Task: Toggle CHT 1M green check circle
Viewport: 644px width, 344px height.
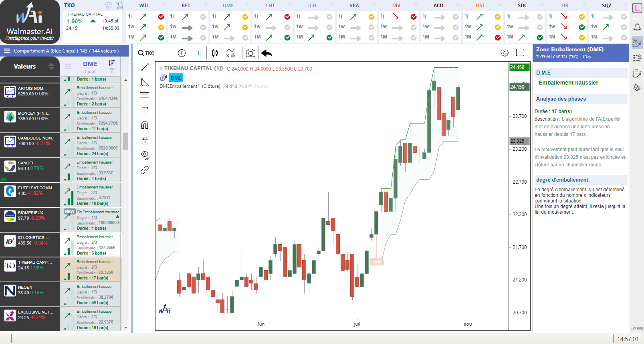Action: point(287,38)
